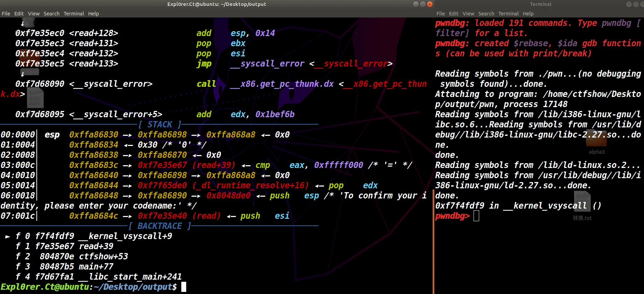
Task: Open File menu in left Expl0rer.Ct terminal
Action: tap(6, 14)
